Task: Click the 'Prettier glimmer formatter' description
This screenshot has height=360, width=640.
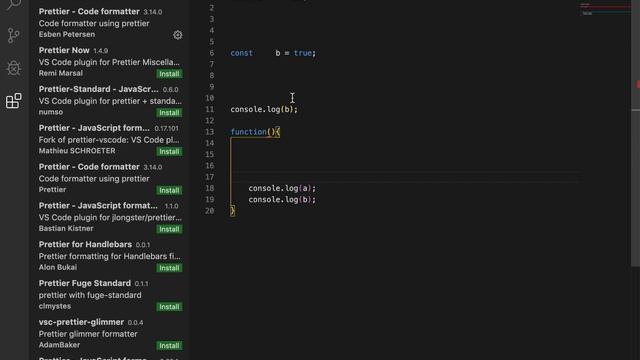Action: coord(88,334)
